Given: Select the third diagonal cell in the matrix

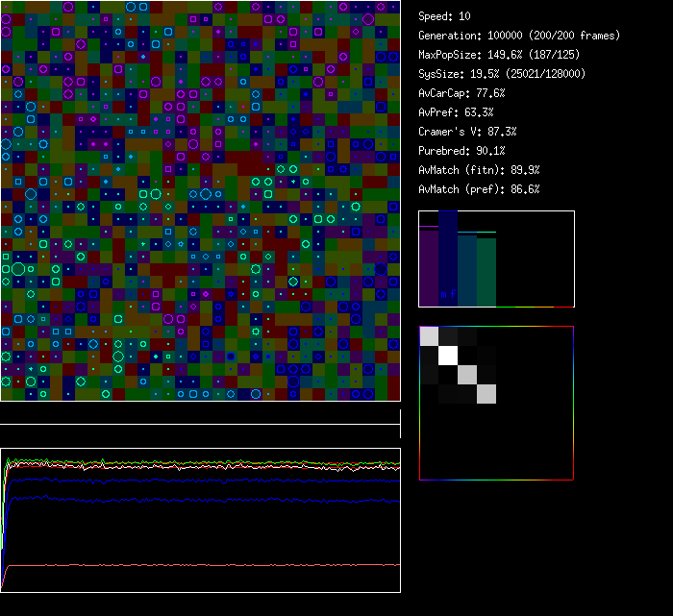Looking at the screenshot, I should point(467,375).
